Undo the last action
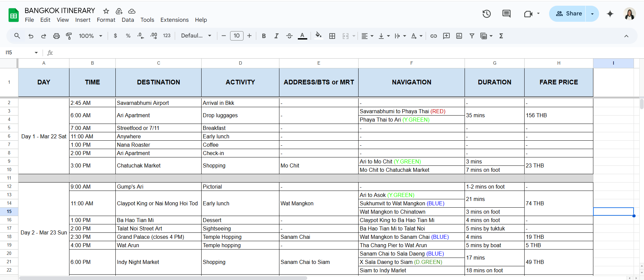 tap(31, 36)
